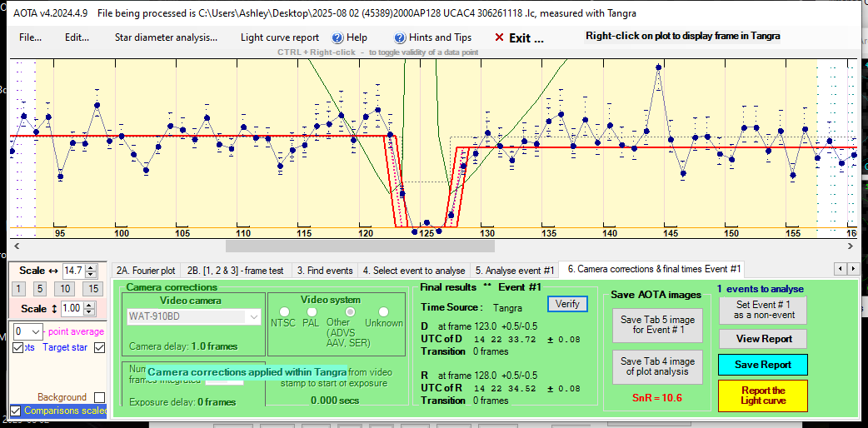868x428 pixels.
Task: Click the Verify button
Action: (x=567, y=304)
